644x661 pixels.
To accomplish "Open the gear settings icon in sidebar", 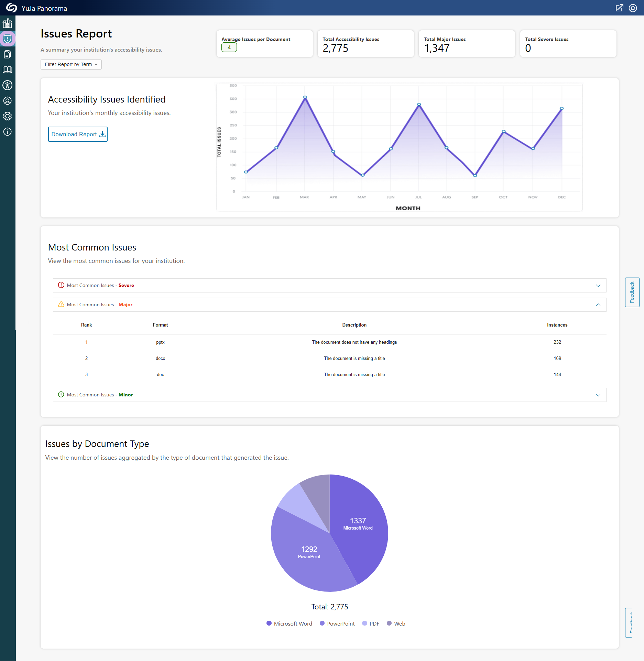I will pos(8,116).
